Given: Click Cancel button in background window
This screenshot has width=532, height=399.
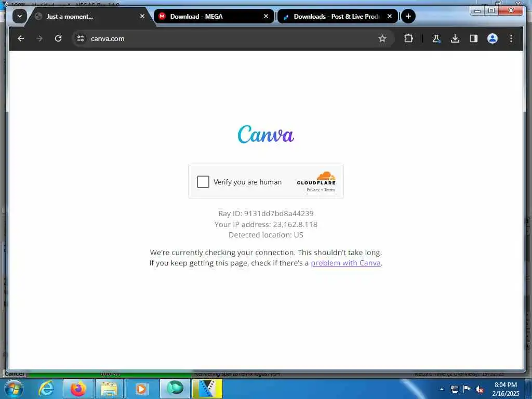Looking at the screenshot, I should pos(14,374).
